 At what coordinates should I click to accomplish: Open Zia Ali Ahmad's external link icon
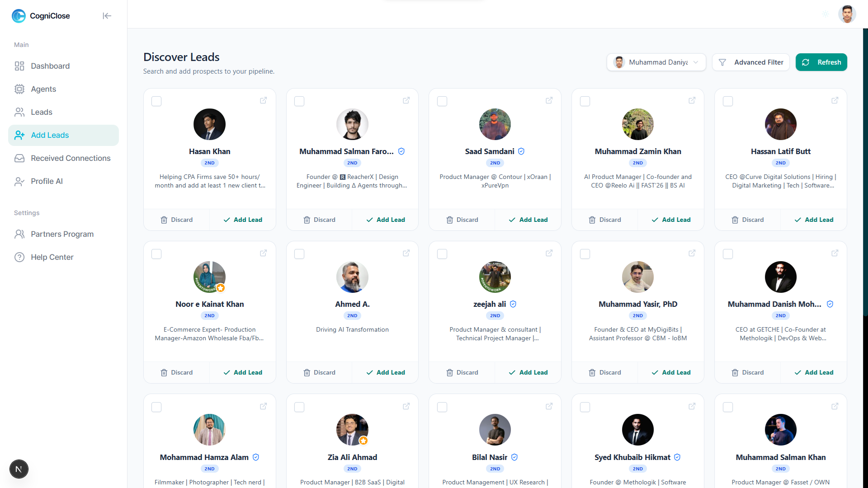pyautogui.click(x=406, y=406)
